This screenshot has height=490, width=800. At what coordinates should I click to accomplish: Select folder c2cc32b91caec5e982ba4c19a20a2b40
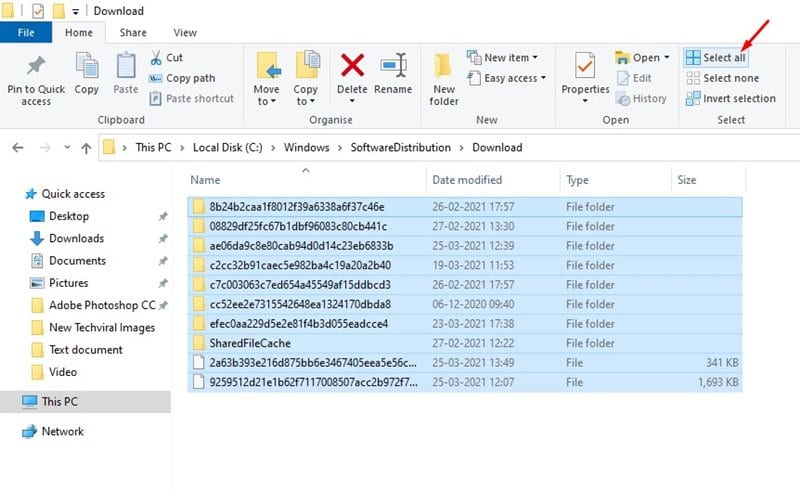pyautogui.click(x=465, y=265)
